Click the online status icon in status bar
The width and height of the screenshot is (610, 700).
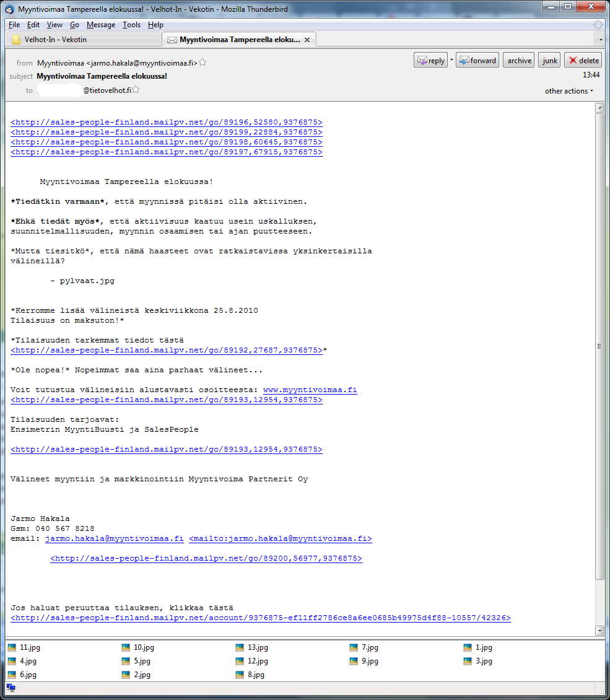[x=11, y=688]
